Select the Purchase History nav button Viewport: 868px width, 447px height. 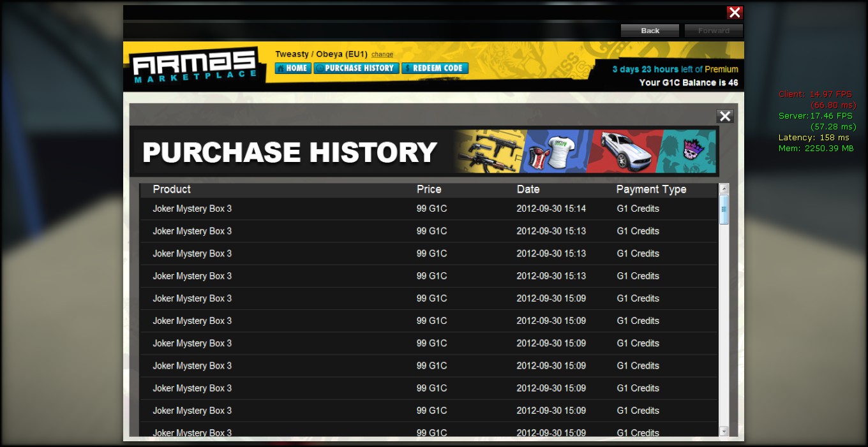click(x=356, y=68)
